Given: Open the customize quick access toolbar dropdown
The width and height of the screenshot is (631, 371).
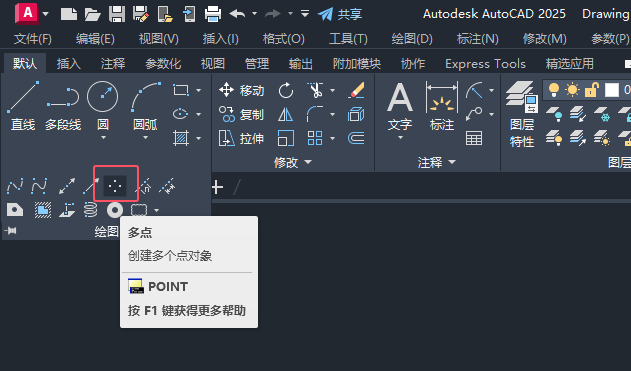Looking at the screenshot, I should [305, 14].
